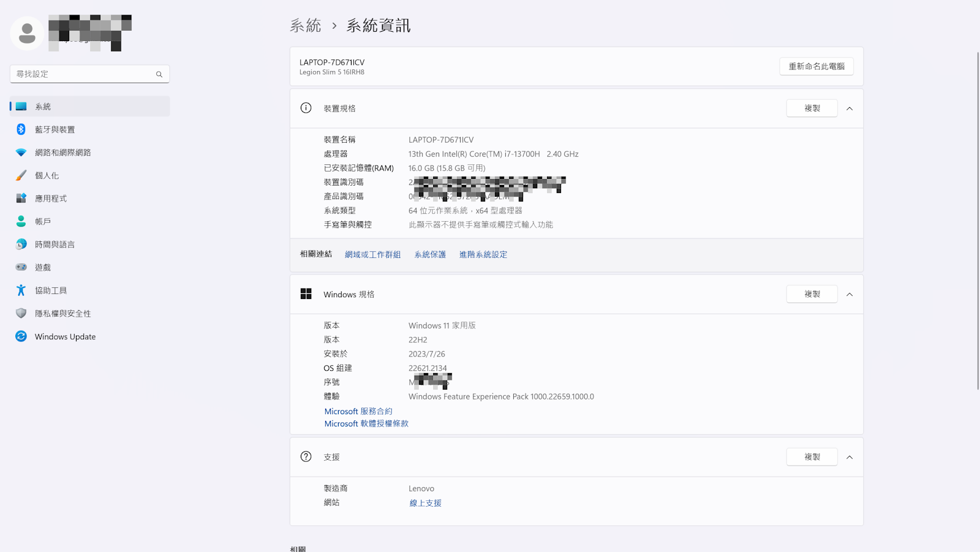Open the 線上支援 website link
This screenshot has height=552, width=980.
425,503
